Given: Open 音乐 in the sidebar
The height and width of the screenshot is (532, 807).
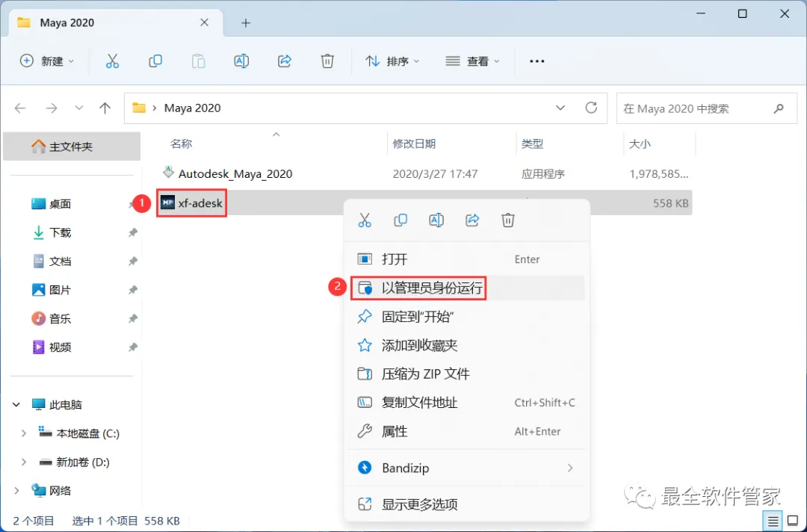Looking at the screenshot, I should [x=61, y=319].
